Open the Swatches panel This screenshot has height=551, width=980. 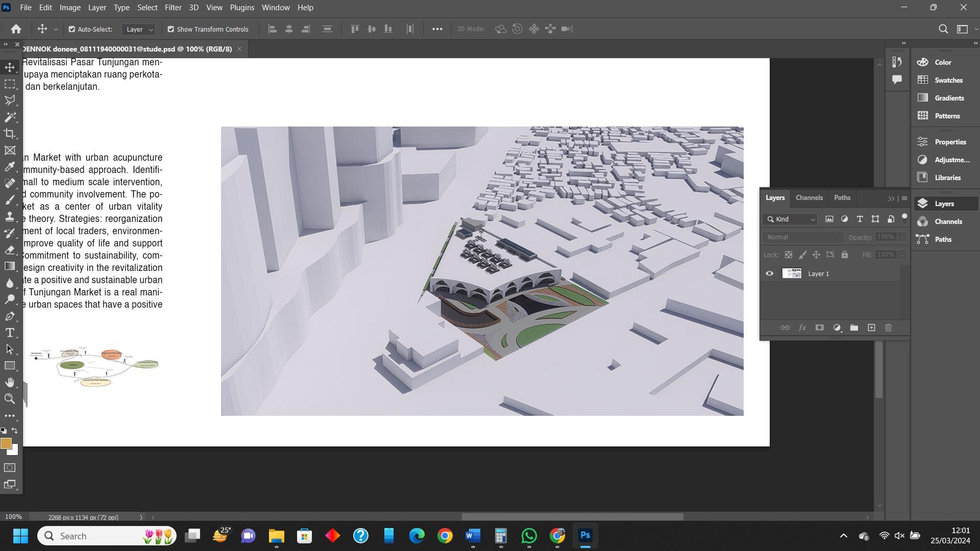[x=948, y=80]
